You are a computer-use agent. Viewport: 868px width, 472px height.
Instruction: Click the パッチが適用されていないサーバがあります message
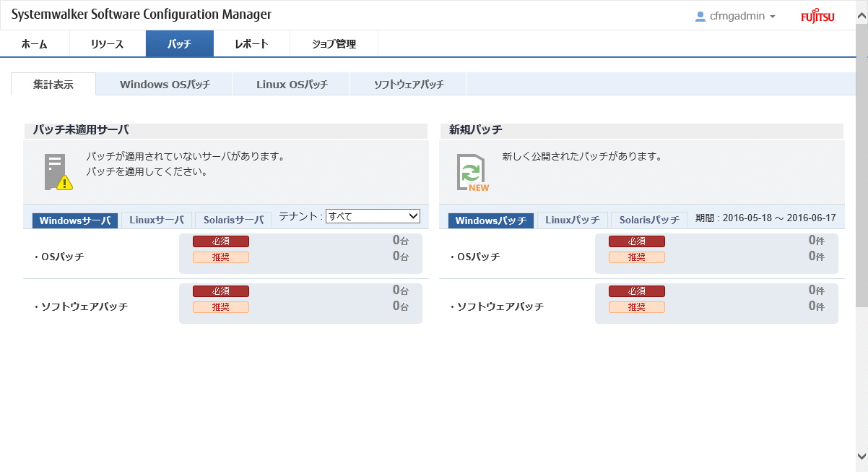[186, 156]
